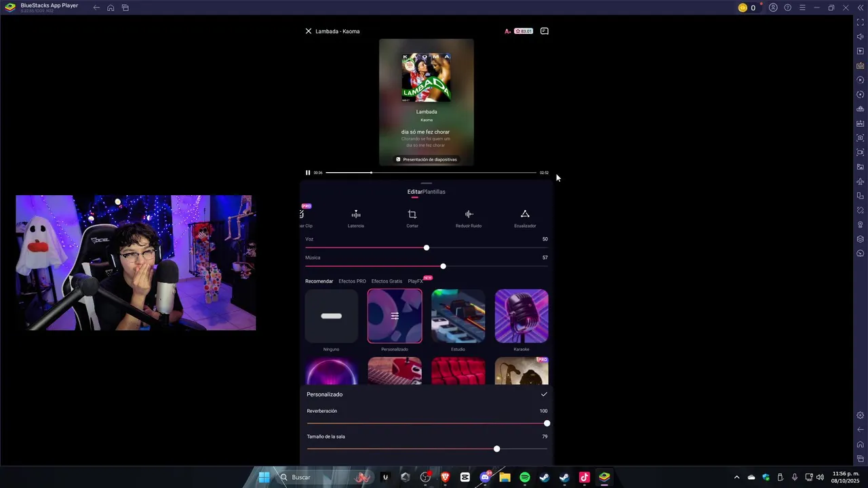This screenshot has width=868, height=488.
Task: Select the Efectos PRO tab
Action: pyautogui.click(x=353, y=281)
